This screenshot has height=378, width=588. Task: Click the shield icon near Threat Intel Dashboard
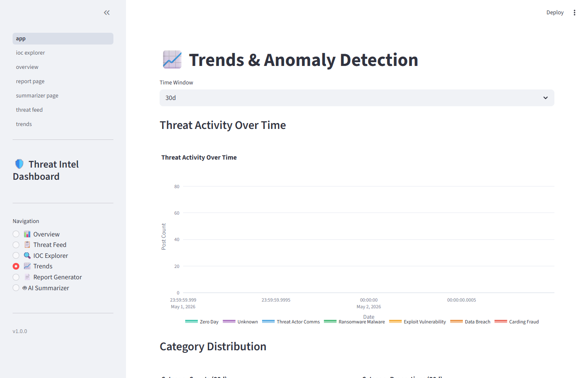(19, 164)
